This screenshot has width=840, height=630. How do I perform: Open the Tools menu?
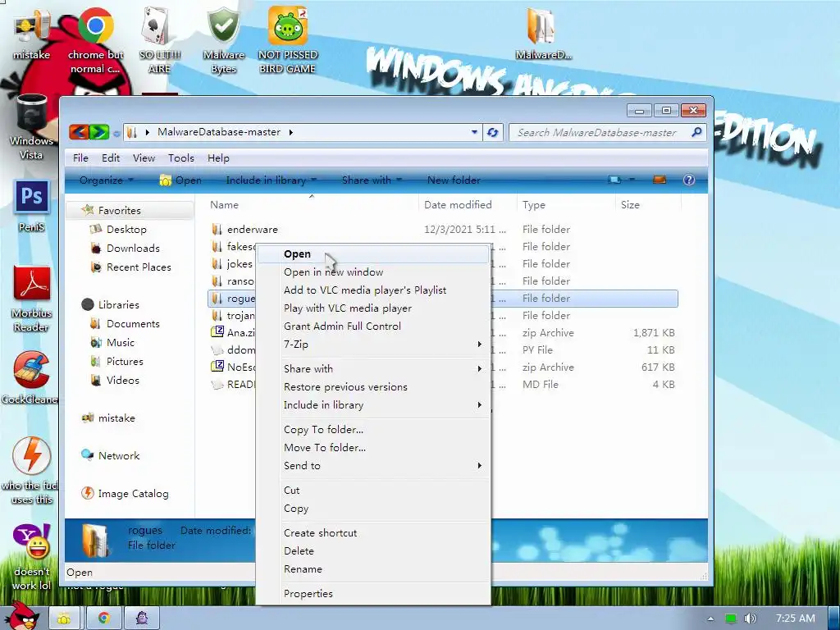click(181, 158)
